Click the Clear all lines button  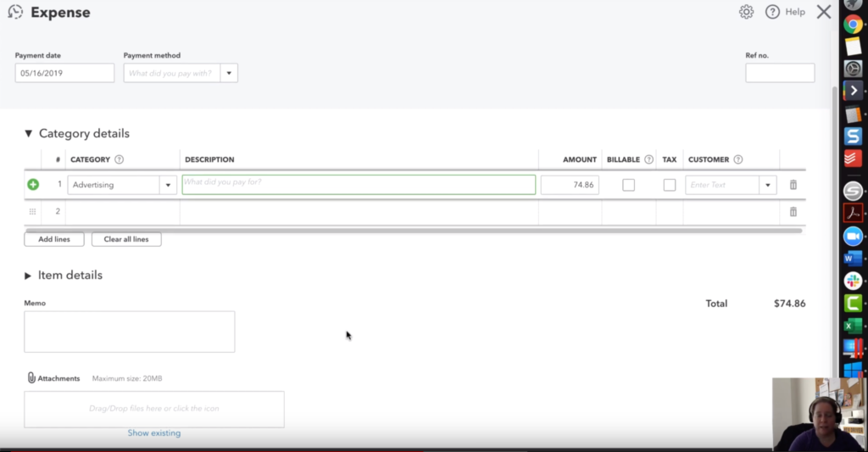coord(126,239)
